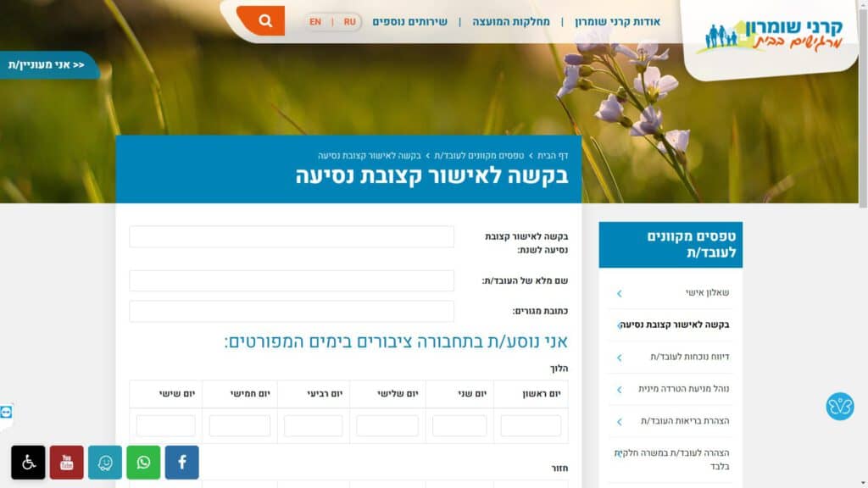Viewport: 868px width, 488px height.
Task: Click the שם מלא של העובד/ת input field
Action: point(292,280)
